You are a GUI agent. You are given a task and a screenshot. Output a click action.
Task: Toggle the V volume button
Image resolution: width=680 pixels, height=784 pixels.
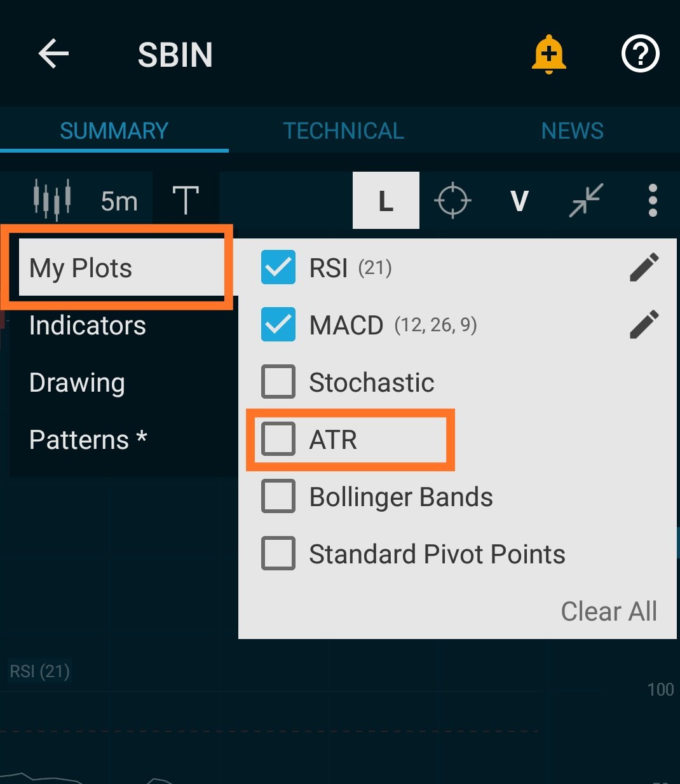click(x=519, y=201)
